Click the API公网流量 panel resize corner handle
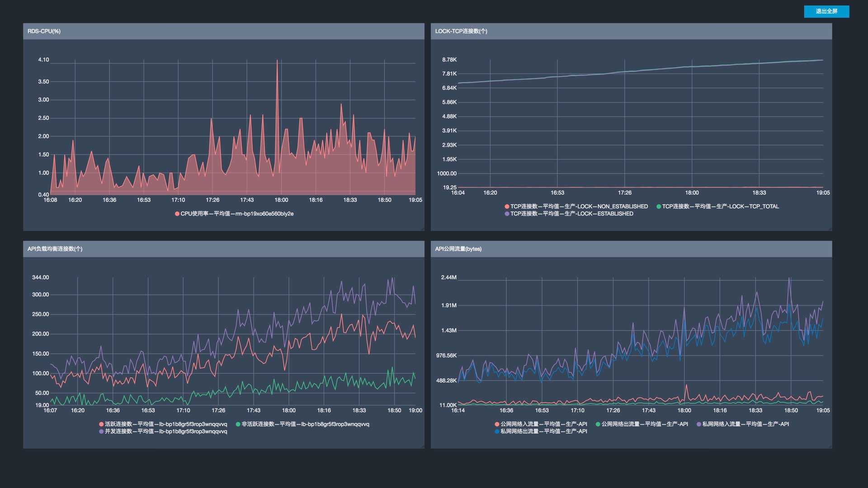 [830, 446]
